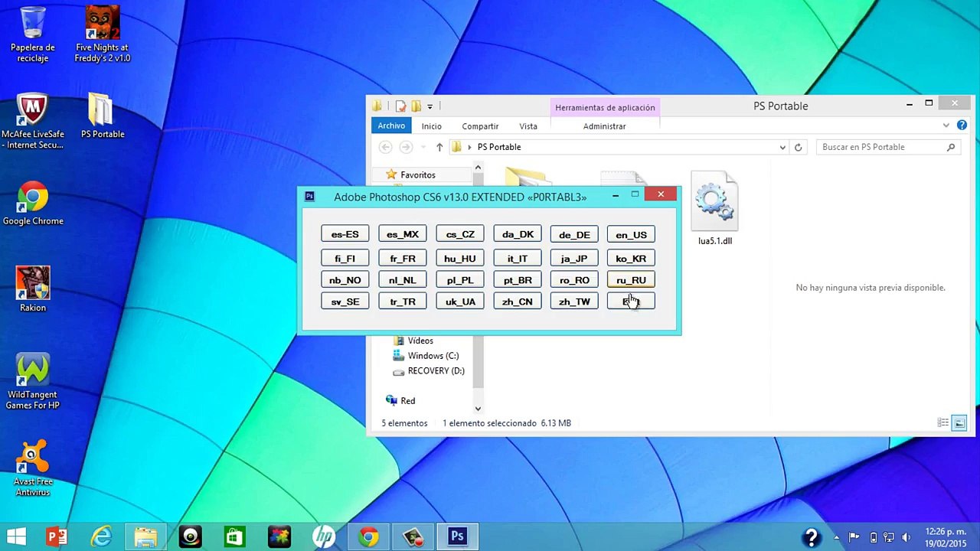
Task: Open address bar history dropdown
Action: pos(782,147)
